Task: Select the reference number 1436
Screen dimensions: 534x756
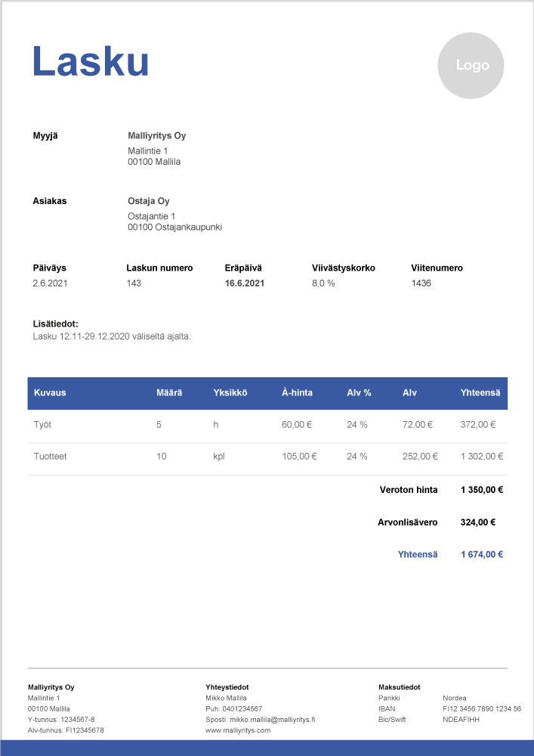Action: pos(421,283)
